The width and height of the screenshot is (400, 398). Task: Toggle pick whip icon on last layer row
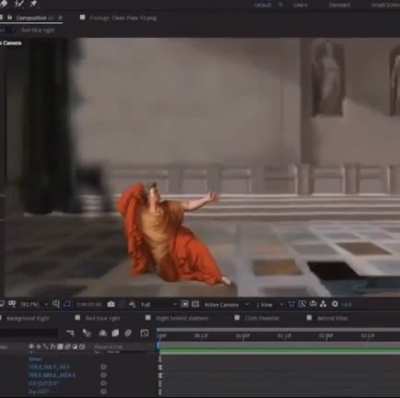click(103, 391)
